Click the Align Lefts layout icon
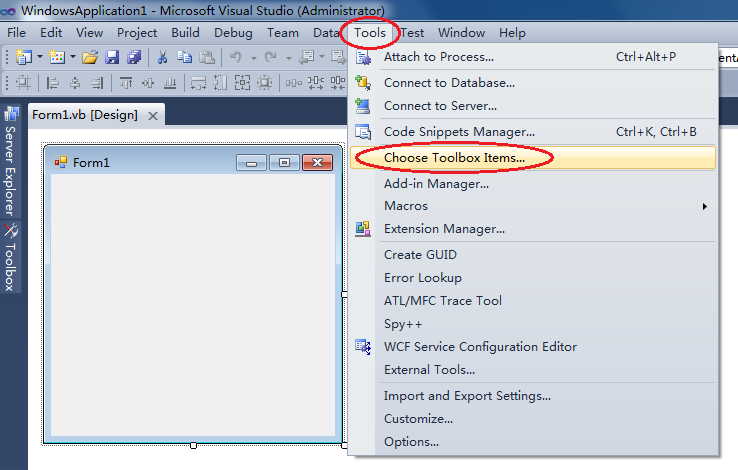This screenshot has height=470, width=738. (x=52, y=83)
